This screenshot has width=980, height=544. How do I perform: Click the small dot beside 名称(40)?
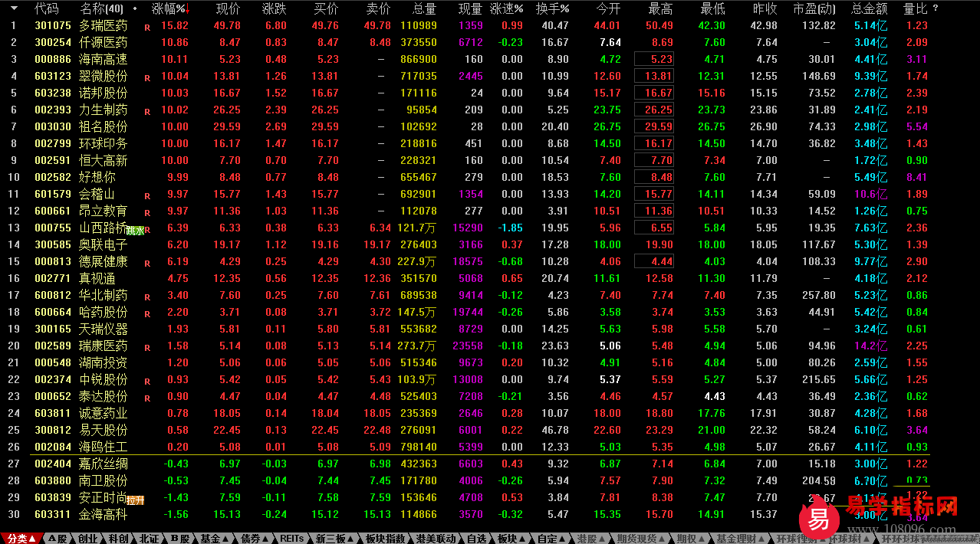tap(136, 9)
